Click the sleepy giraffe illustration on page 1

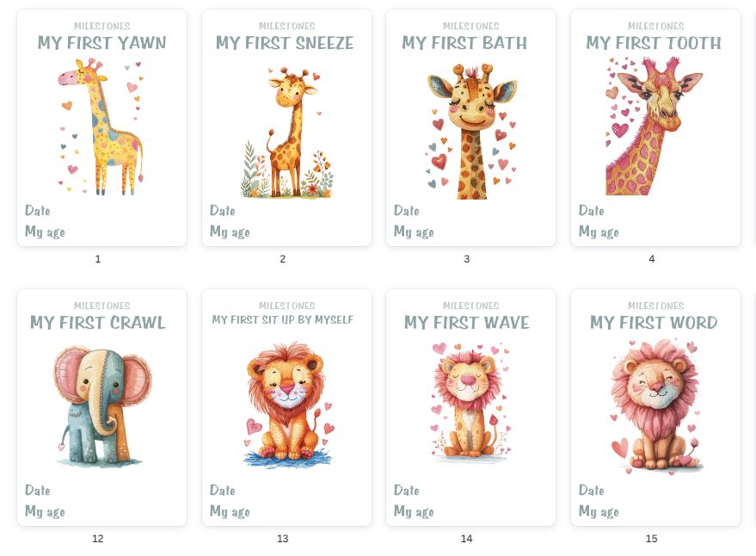click(101, 127)
